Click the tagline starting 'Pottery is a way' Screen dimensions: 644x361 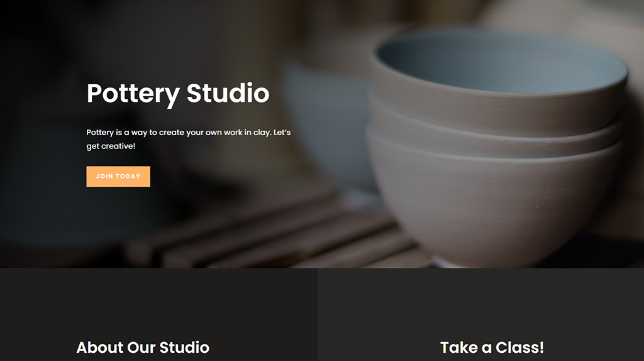point(189,132)
